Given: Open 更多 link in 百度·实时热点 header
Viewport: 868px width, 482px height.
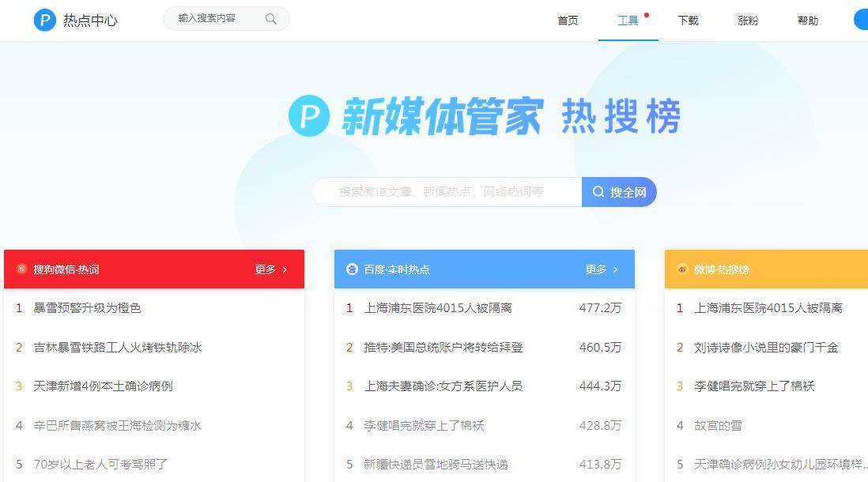Looking at the screenshot, I should (595, 269).
